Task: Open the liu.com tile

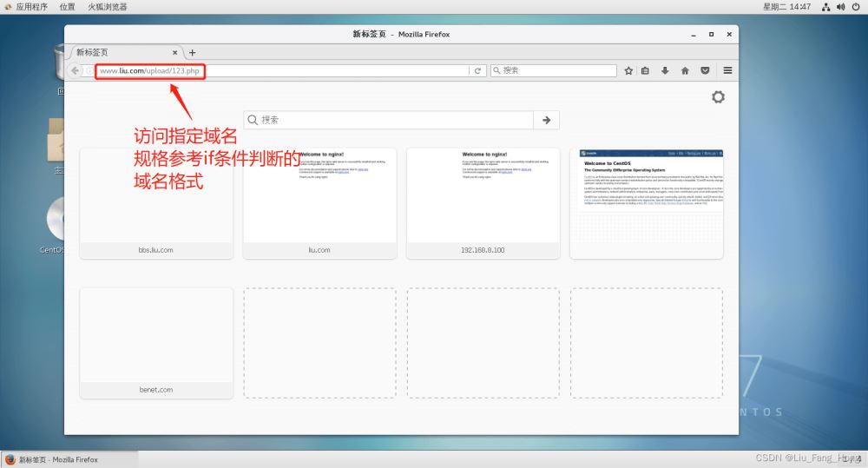Action: click(x=319, y=203)
